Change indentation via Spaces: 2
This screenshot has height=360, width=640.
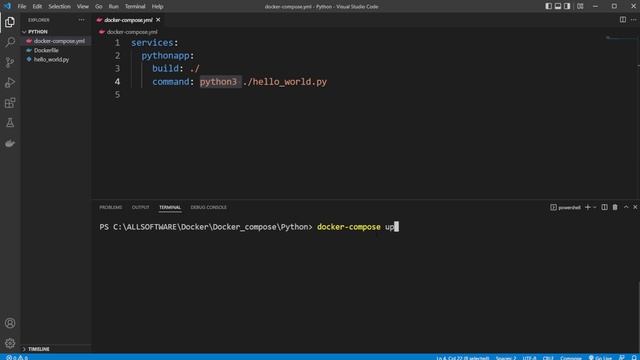(506, 357)
